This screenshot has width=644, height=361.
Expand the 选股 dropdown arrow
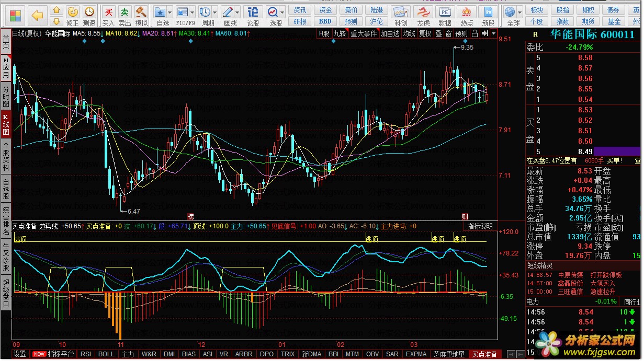283,11
